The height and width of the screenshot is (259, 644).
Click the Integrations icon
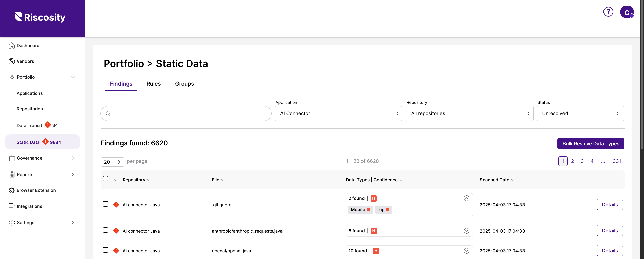tap(12, 206)
